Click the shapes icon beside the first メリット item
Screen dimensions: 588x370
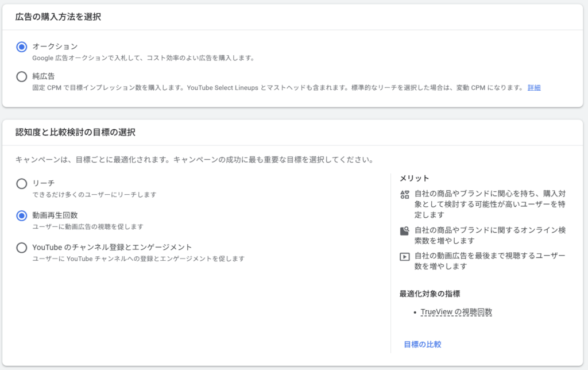tap(404, 195)
